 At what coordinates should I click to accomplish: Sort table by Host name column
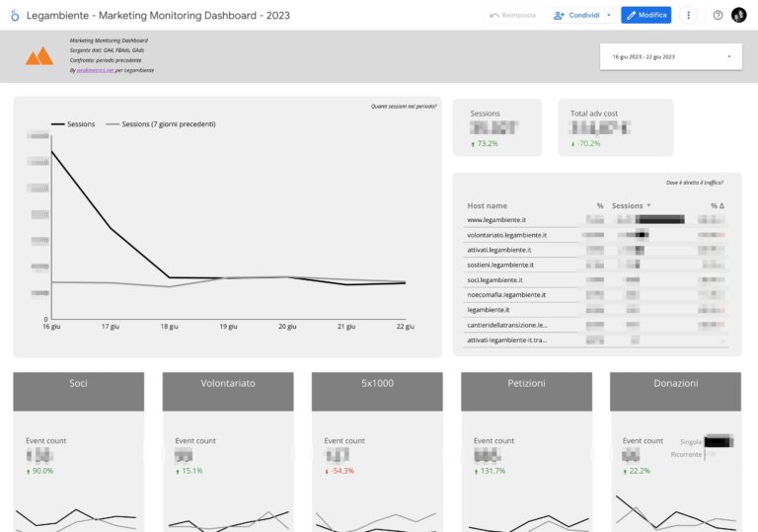pyautogui.click(x=487, y=205)
